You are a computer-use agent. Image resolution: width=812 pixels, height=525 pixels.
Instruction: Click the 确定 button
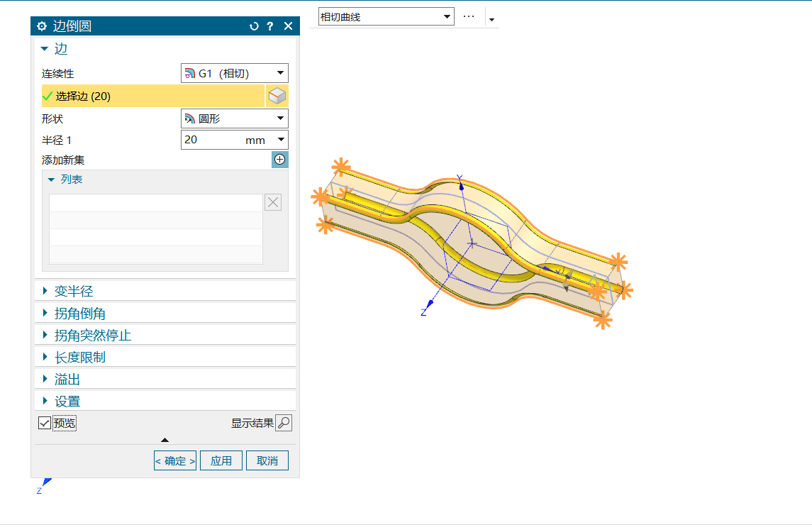coord(175,460)
